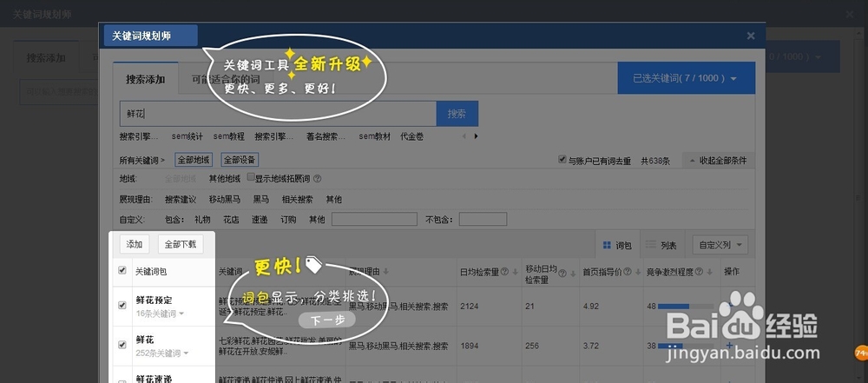Open the 自定义列 dropdown
Image resolution: width=868 pixels, height=383 pixels.
pos(720,245)
